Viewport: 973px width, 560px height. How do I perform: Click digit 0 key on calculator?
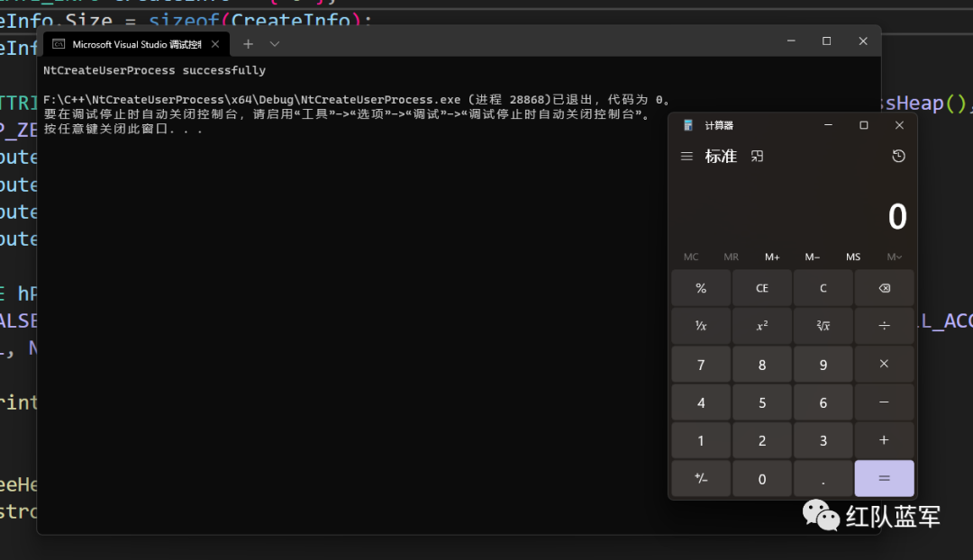tap(762, 478)
